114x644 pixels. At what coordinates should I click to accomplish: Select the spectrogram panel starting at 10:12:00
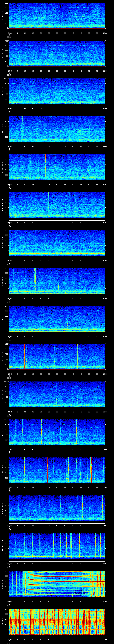[x=57, y=129]
